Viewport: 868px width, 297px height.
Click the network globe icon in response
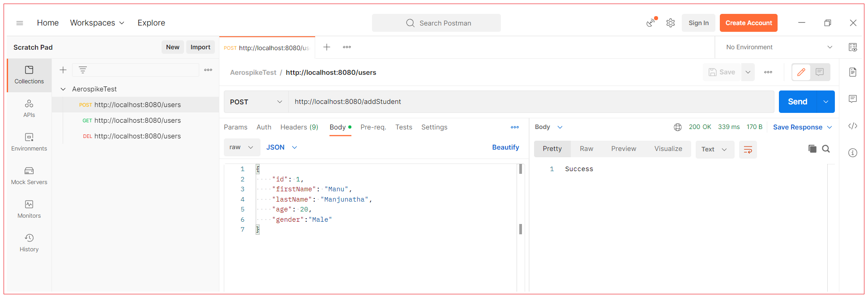(x=678, y=127)
